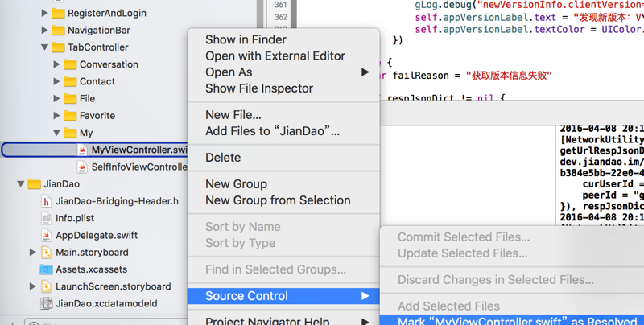
Task: Select the Info.plist file icon
Action: point(47,218)
